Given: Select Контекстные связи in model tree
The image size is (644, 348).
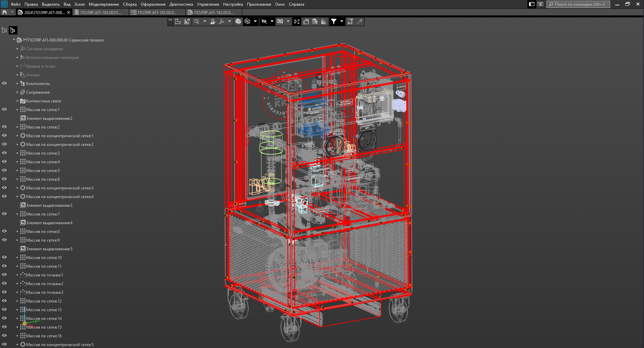Looking at the screenshot, I should pyautogui.click(x=43, y=101).
